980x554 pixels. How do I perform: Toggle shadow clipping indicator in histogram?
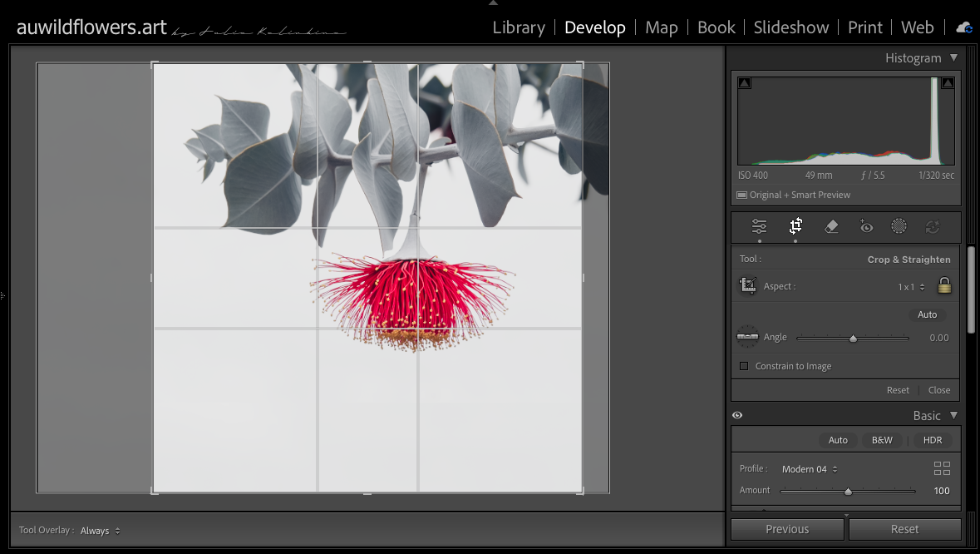point(745,82)
